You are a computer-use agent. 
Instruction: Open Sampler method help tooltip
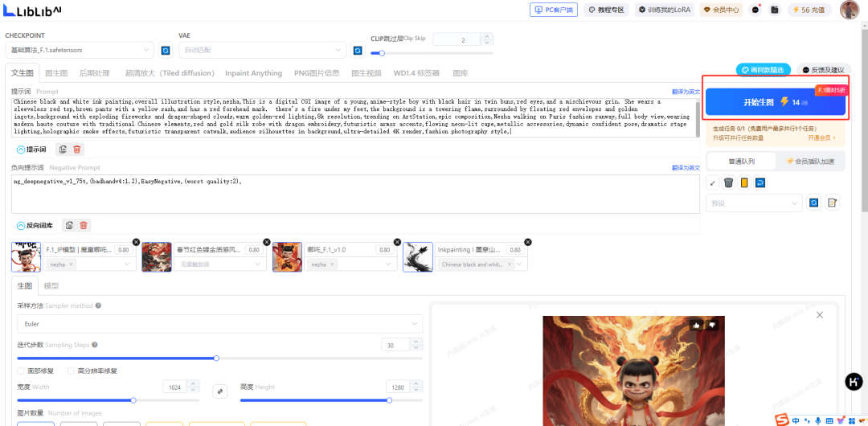click(98, 305)
